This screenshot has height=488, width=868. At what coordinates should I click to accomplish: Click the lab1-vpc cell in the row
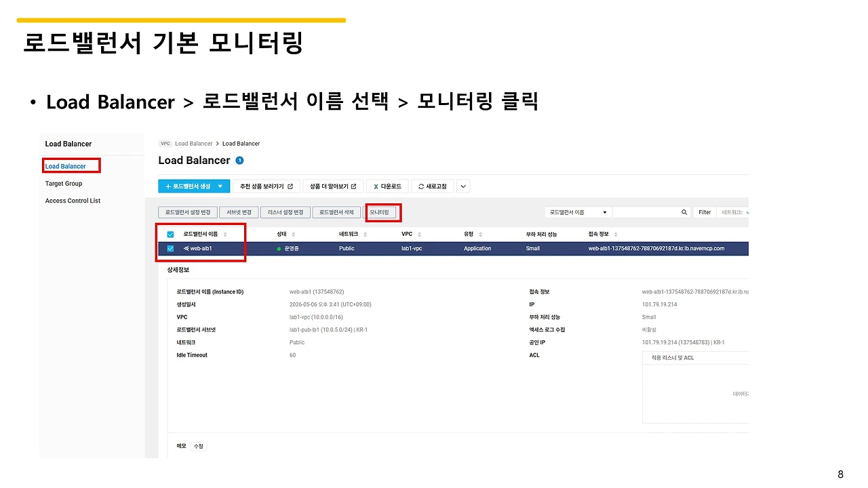click(x=412, y=249)
